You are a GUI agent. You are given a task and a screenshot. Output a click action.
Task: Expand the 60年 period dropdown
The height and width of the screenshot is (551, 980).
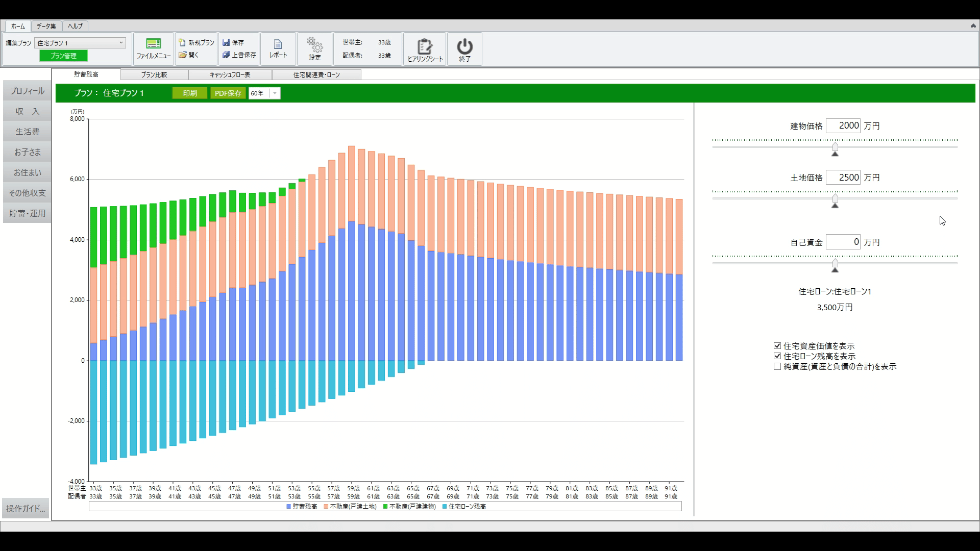pyautogui.click(x=275, y=93)
